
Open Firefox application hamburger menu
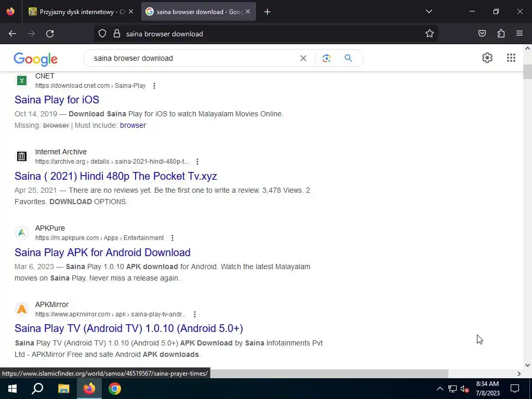520,34
